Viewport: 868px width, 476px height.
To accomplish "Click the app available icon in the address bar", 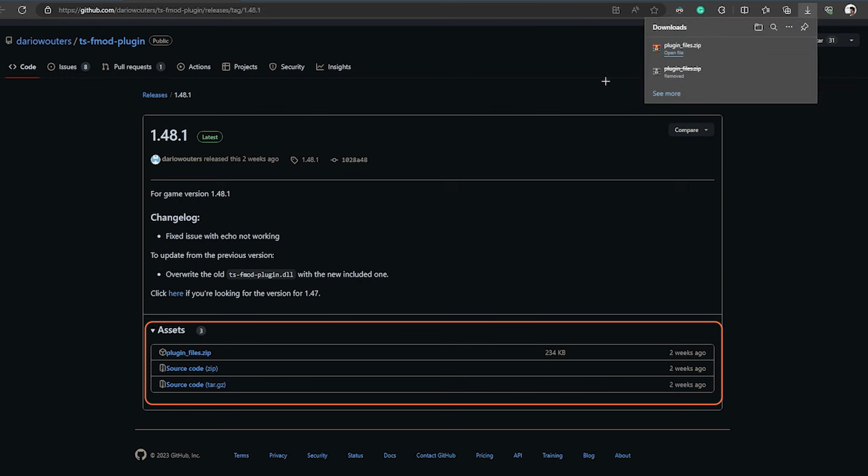I will [616, 10].
